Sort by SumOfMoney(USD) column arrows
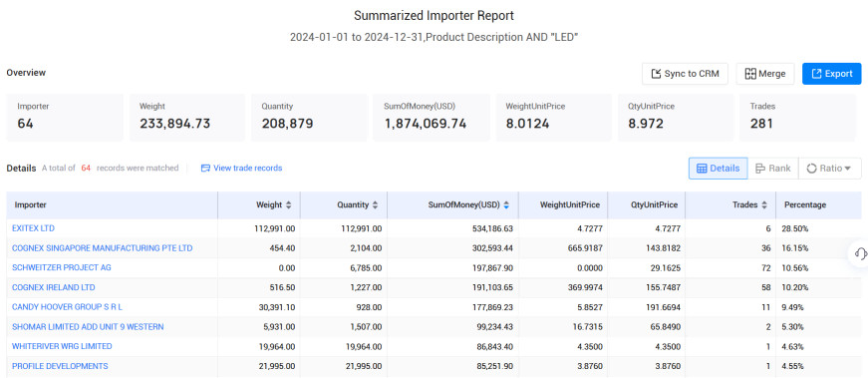The image size is (868, 378). (506, 205)
